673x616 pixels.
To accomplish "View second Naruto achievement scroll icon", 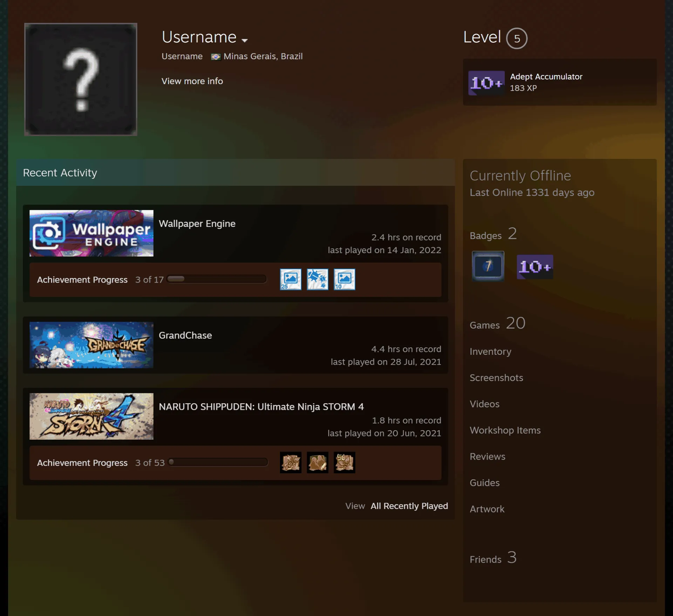I will coord(318,462).
